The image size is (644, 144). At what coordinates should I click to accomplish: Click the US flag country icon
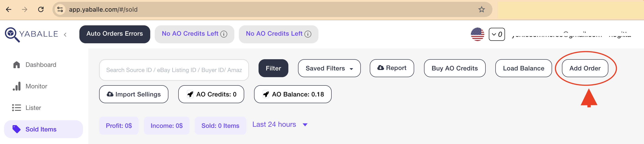477,34
